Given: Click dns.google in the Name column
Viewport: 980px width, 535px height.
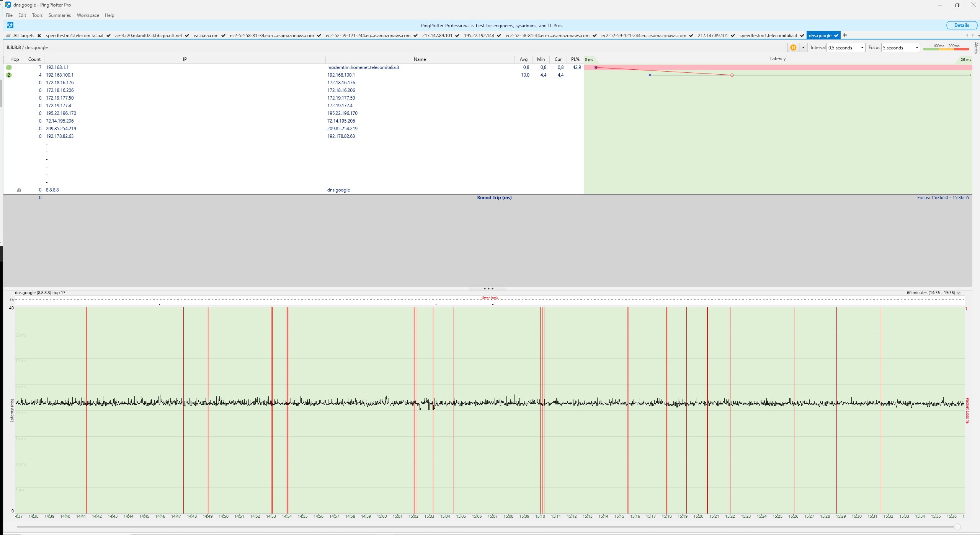Looking at the screenshot, I should point(338,190).
